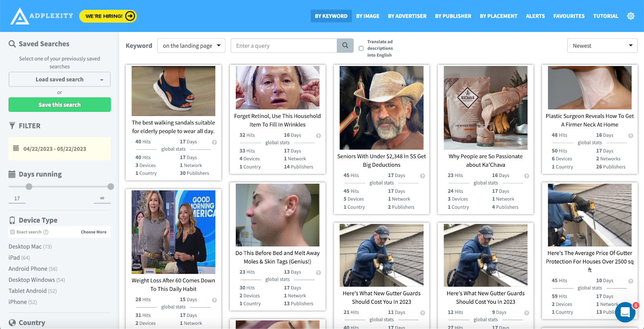Screen dimensions: 644x329
Task: Click the Saved Searches magnifier icon
Action: [x=12, y=44]
